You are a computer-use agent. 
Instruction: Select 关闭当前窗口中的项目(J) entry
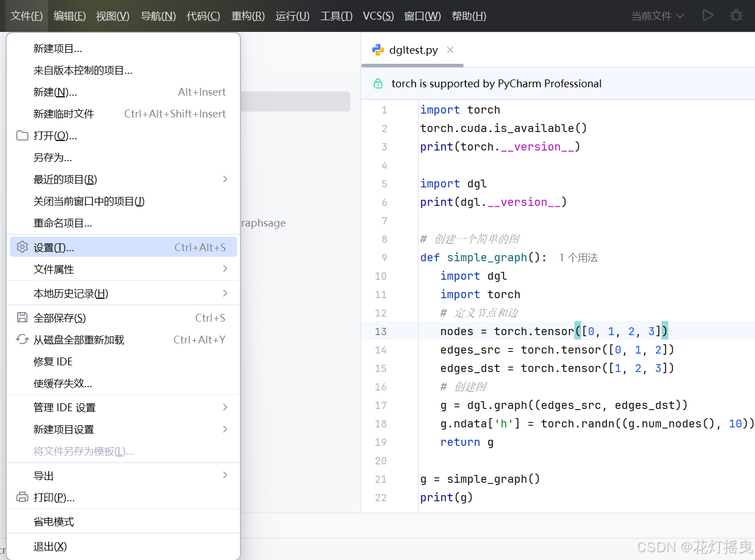124,201
